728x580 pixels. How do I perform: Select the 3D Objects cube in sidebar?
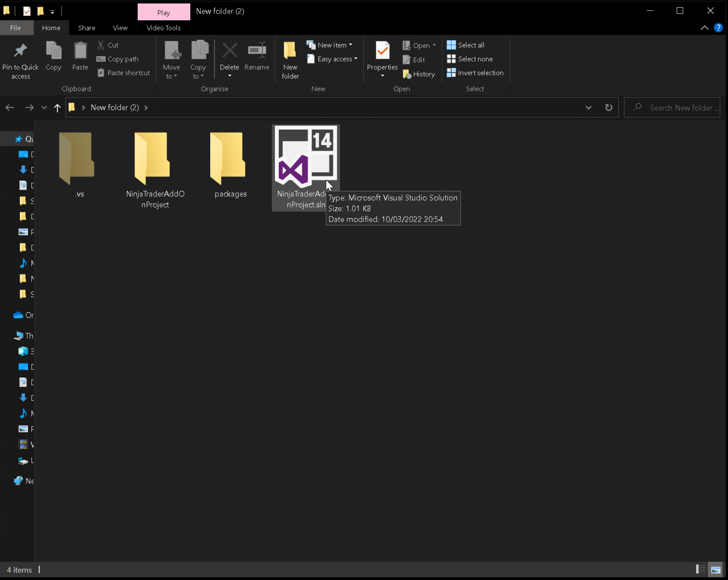tap(23, 351)
